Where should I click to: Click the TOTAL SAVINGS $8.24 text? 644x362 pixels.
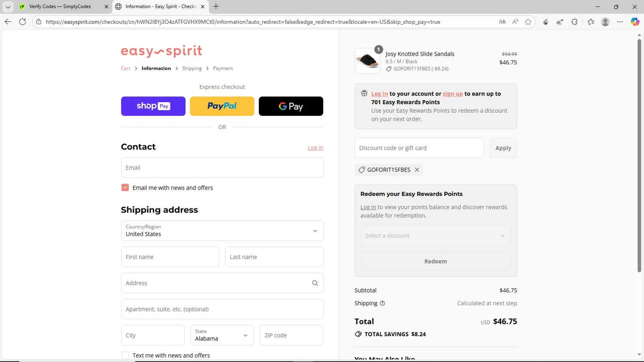coord(395,334)
